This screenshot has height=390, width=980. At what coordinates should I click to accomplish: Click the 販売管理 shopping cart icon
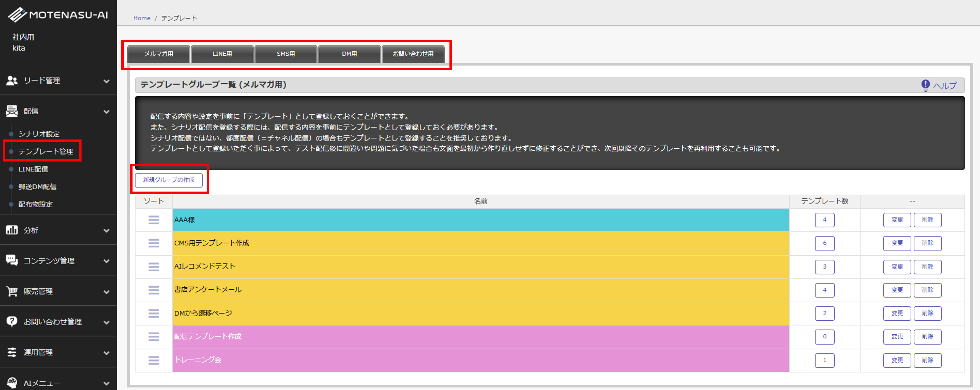[12, 291]
